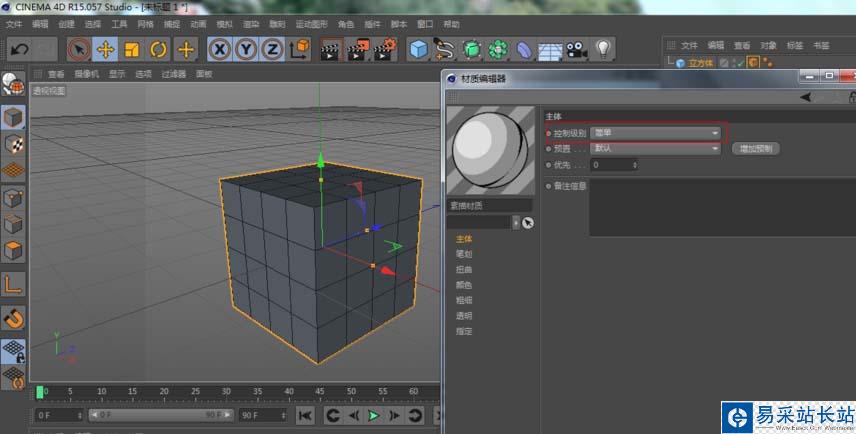Open the material name dropdown arrow

coord(516,222)
